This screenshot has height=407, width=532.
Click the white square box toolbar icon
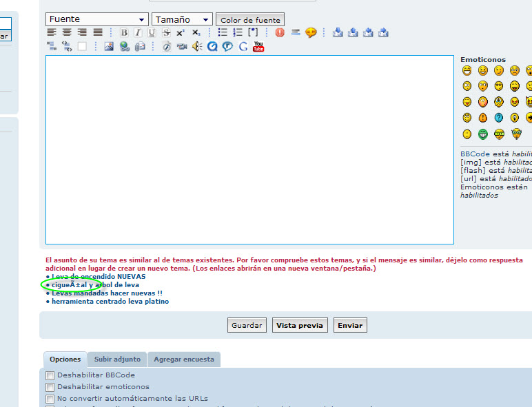[x=82, y=46]
